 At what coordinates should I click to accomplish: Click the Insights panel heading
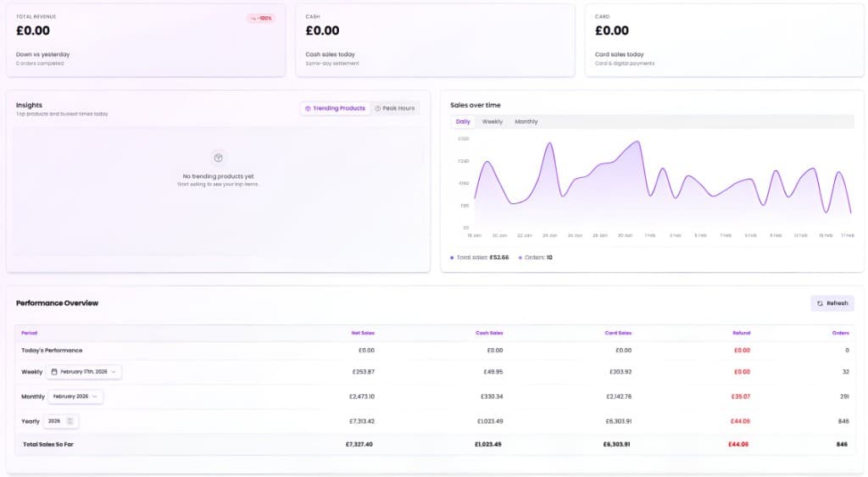(30, 105)
